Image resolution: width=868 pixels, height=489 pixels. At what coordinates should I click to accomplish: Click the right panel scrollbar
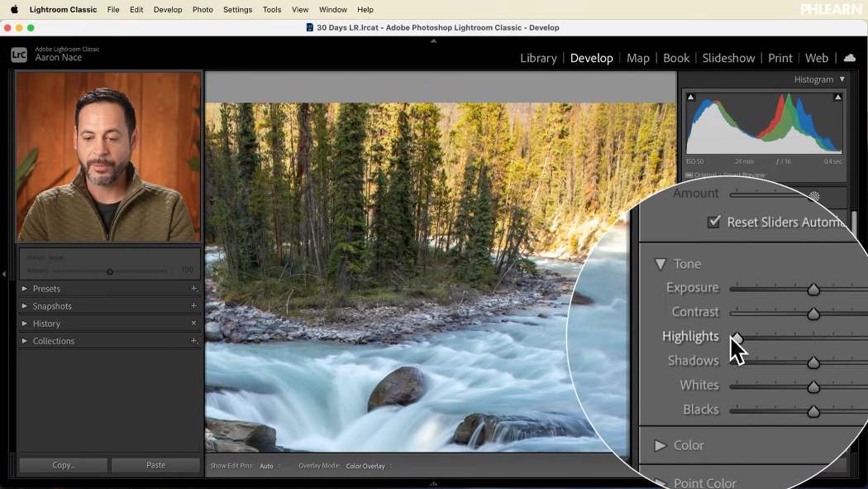pyautogui.click(x=854, y=223)
